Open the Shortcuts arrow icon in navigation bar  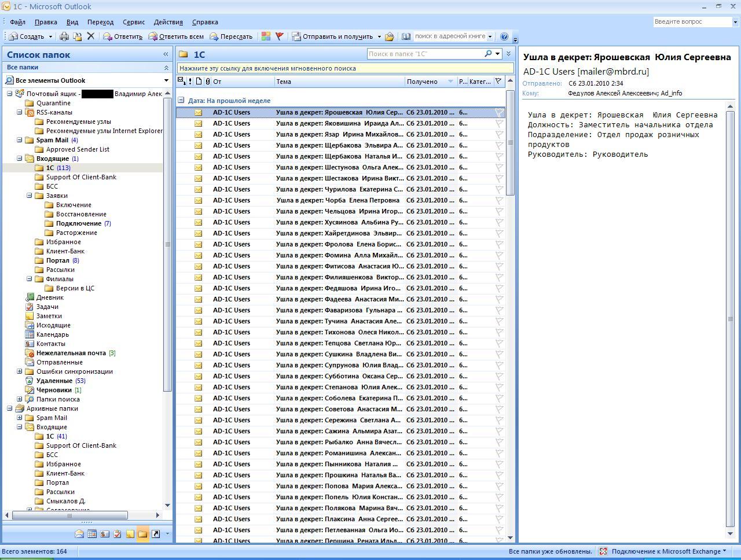[x=156, y=534]
